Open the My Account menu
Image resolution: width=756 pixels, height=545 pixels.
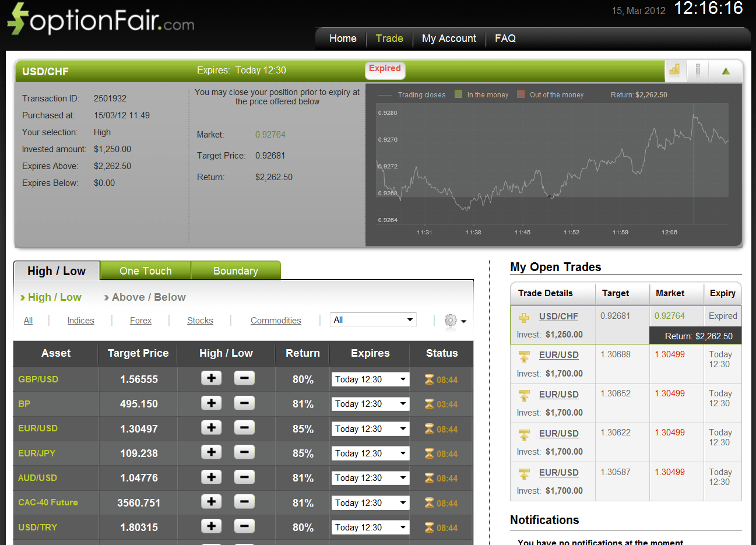coord(449,38)
